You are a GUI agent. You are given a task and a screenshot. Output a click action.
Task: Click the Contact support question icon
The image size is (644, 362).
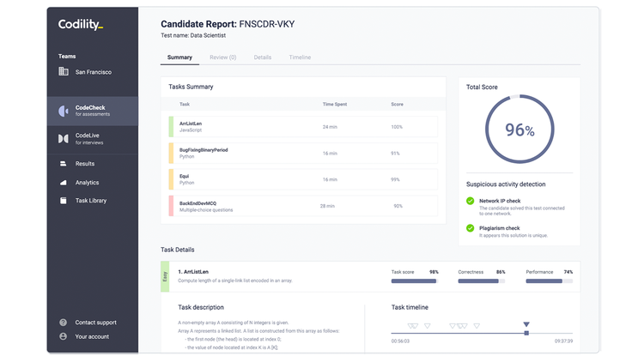pyautogui.click(x=63, y=323)
